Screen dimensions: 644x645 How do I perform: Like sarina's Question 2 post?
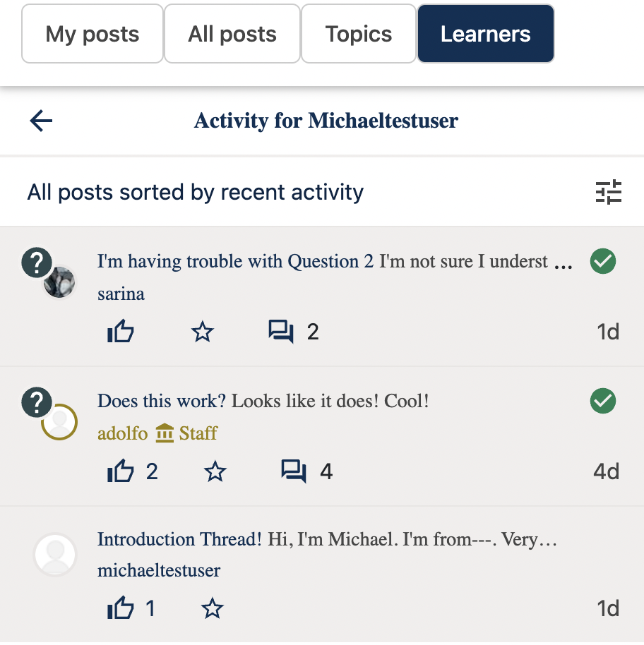click(x=121, y=331)
